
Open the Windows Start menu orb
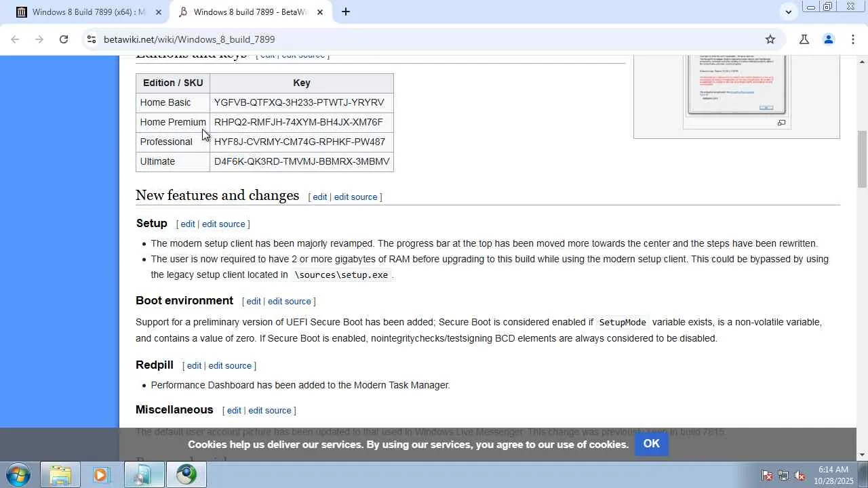(x=18, y=474)
